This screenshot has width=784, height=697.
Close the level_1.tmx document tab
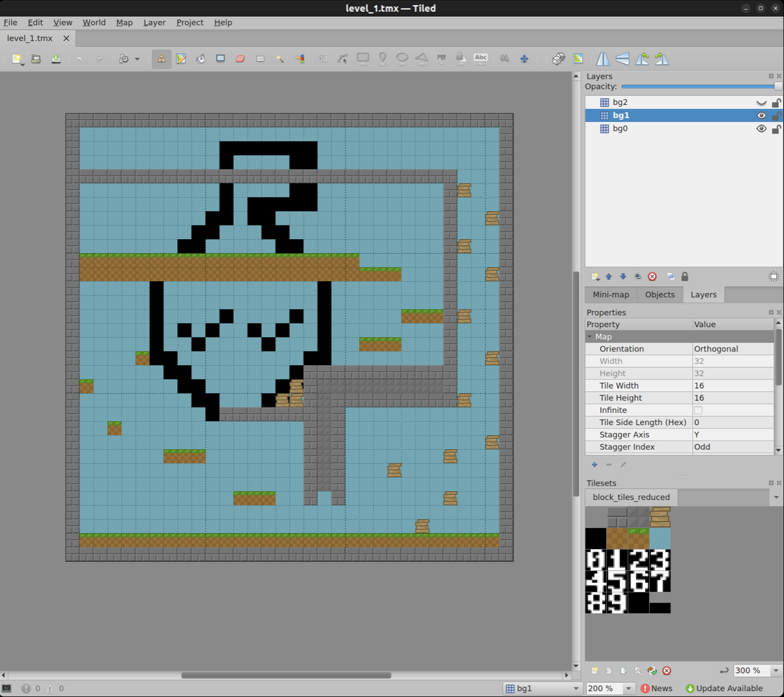coord(66,38)
